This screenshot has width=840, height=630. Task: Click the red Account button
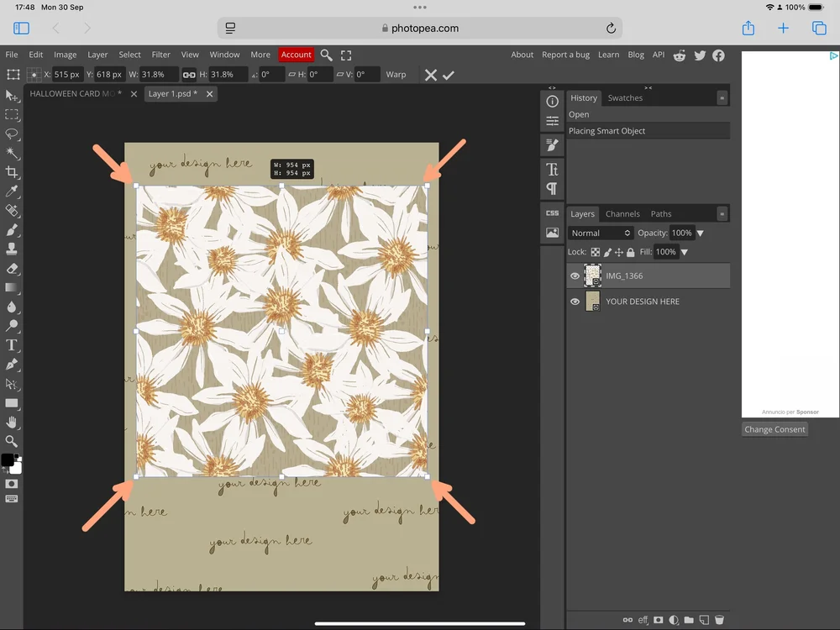[x=296, y=55]
